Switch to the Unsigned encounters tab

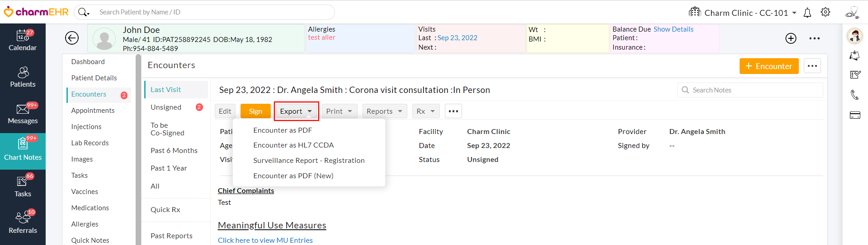coord(166,107)
